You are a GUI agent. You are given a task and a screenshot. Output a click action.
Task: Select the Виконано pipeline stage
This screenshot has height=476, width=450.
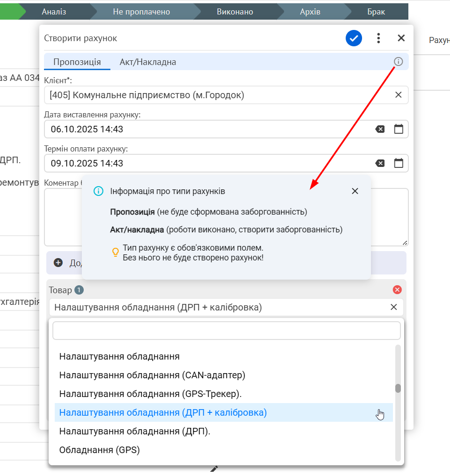235,12
